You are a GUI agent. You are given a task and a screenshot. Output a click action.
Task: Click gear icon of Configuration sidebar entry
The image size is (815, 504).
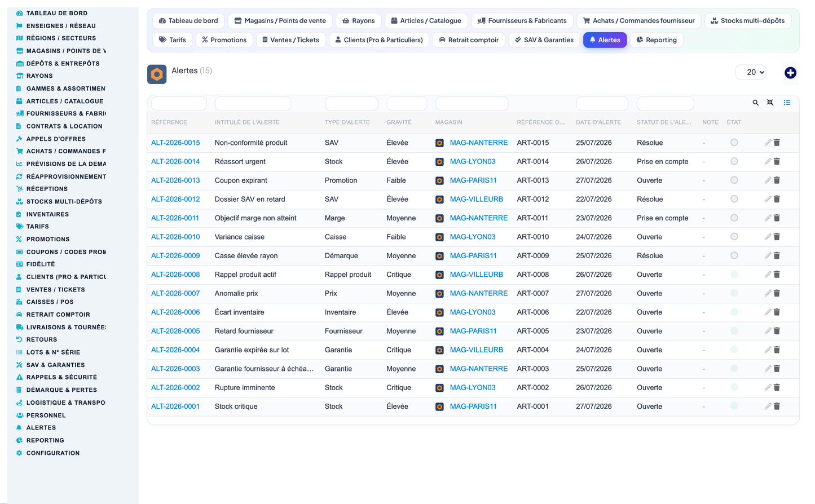pyautogui.click(x=19, y=453)
